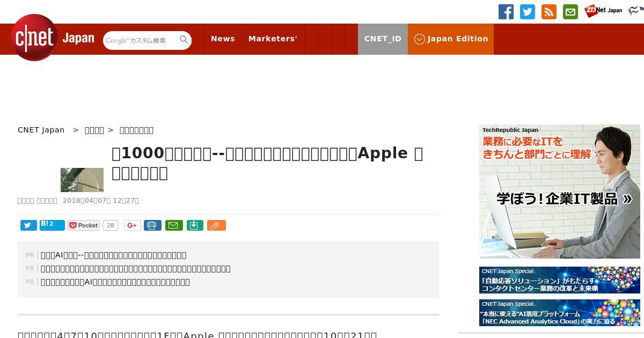Go to CNET Japan breadcrumb link

[41, 130]
